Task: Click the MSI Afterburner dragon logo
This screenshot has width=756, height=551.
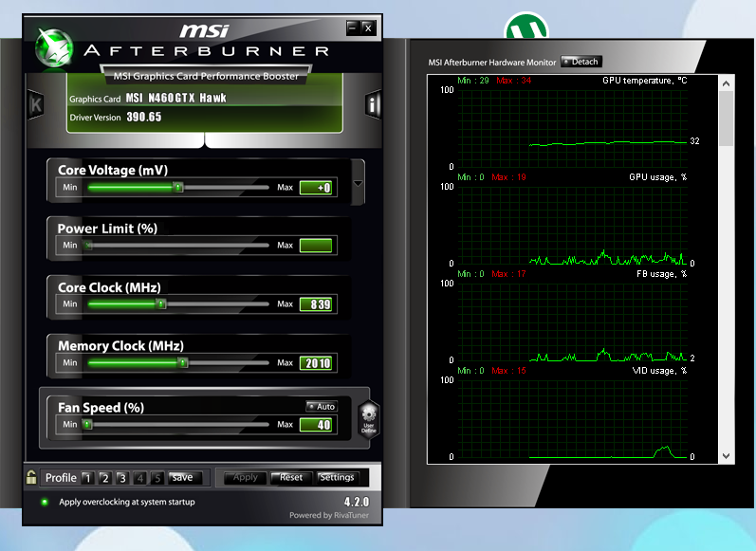Action: (x=53, y=48)
